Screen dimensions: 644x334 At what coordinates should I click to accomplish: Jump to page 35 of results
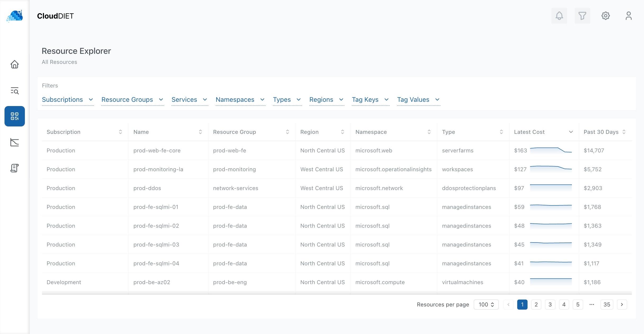[607, 305]
